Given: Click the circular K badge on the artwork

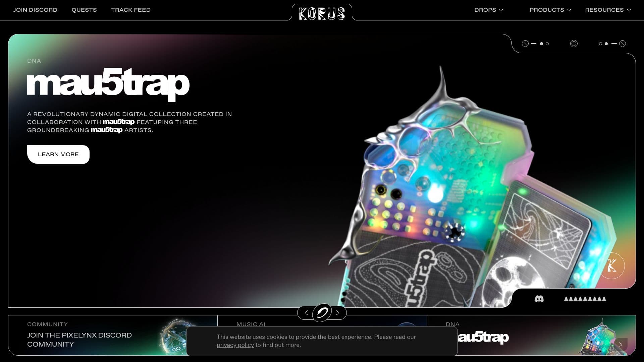Looking at the screenshot, I should click(611, 266).
